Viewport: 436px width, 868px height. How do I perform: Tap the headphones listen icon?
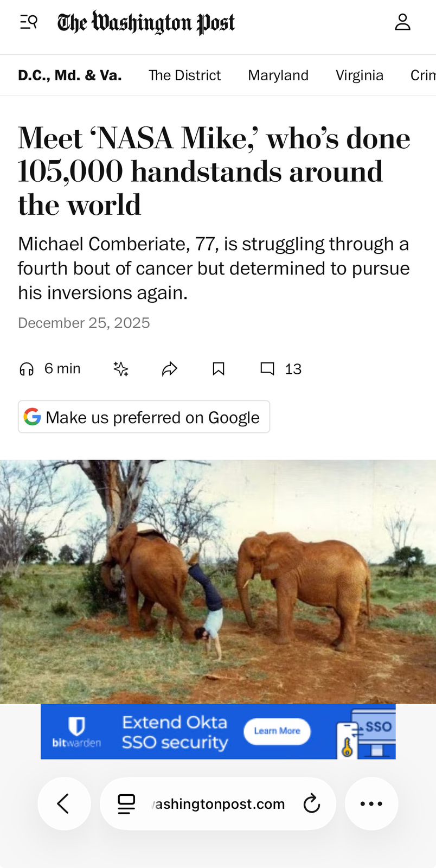[27, 369]
